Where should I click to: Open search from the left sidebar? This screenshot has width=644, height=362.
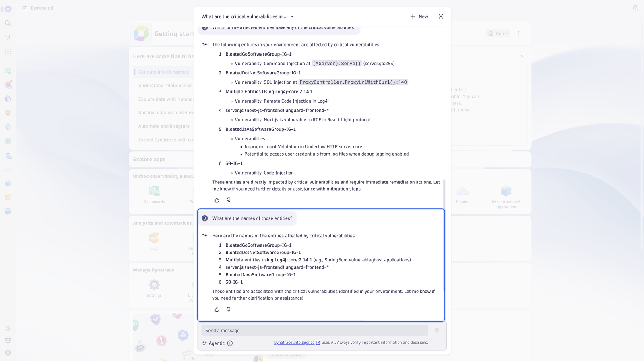pyautogui.click(x=8, y=23)
